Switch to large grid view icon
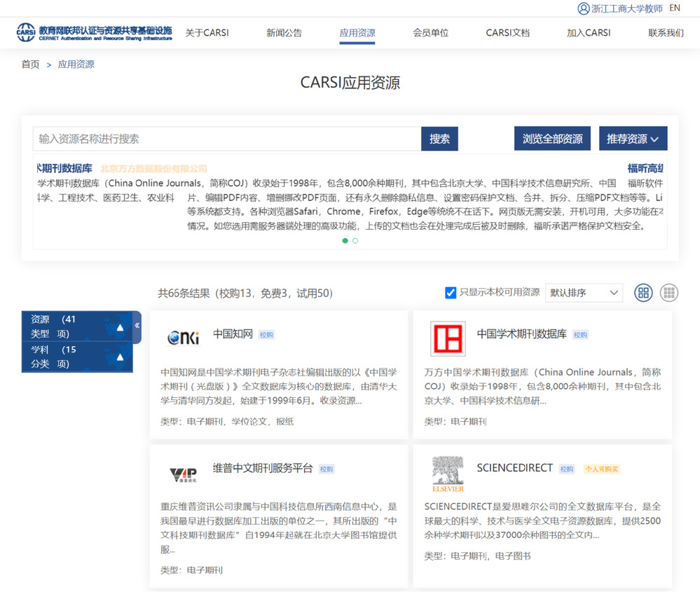 (x=643, y=293)
